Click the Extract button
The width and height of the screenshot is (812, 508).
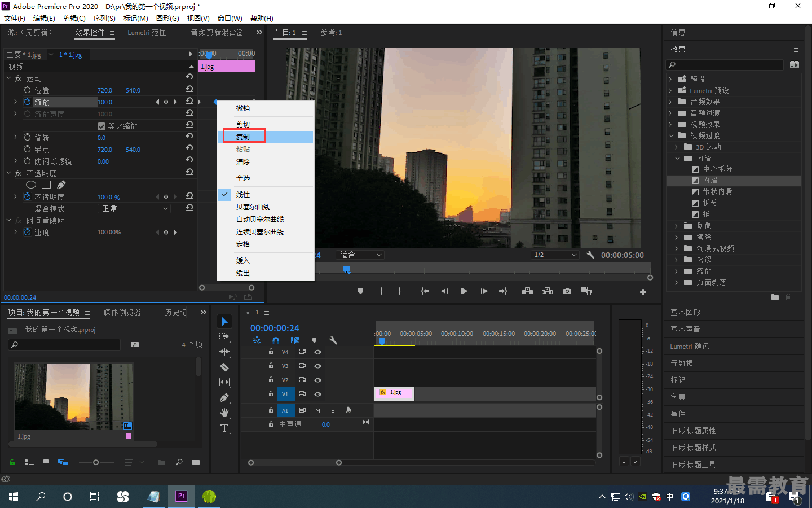click(547, 291)
